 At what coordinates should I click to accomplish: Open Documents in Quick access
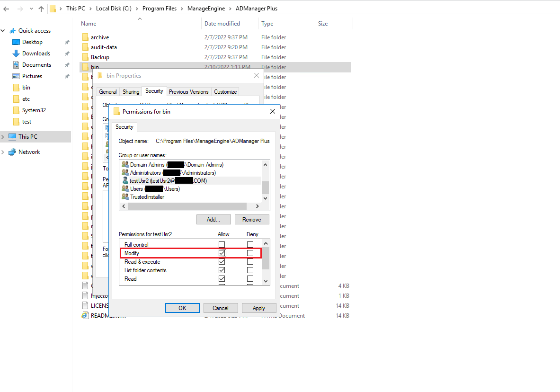[x=36, y=65]
